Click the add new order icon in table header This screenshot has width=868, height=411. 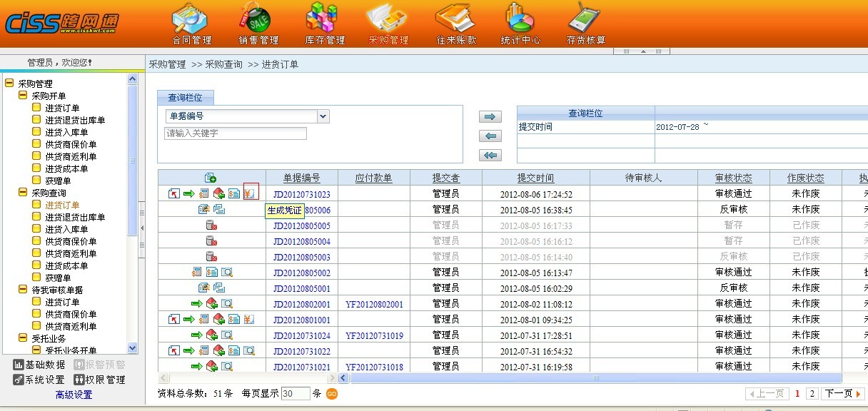coord(211,178)
